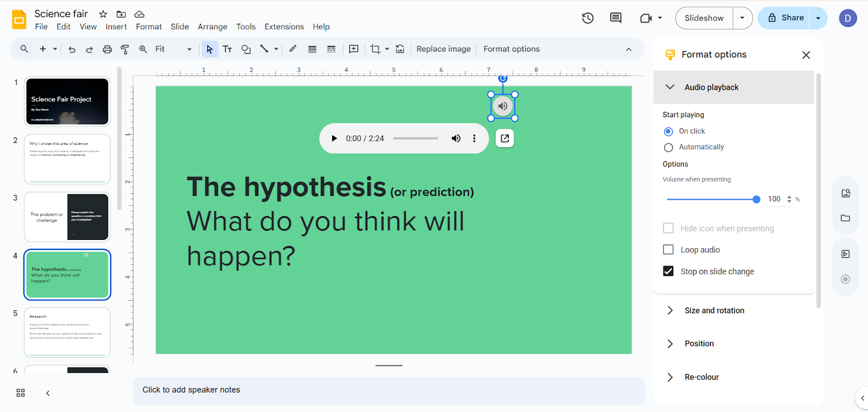Screen dimensions: 868x412
Task: Play the audio in the player
Action: (x=334, y=138)
